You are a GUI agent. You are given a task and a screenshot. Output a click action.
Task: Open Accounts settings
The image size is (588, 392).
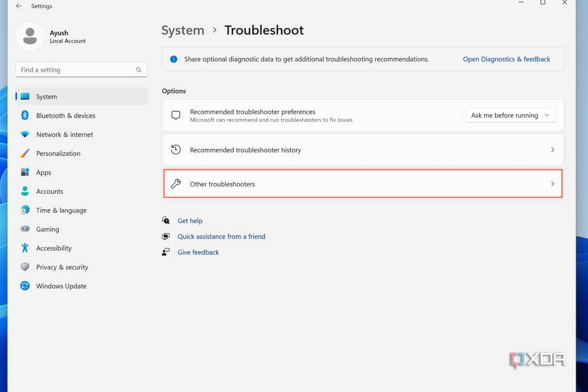(x=82, y=191)
